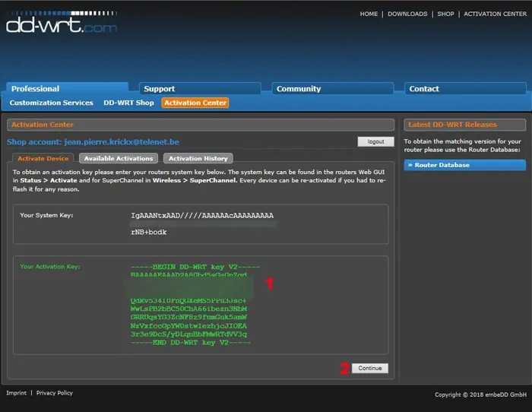Open the Privacy Policy footer link
Screen dimensions: 532x412
pos(54,393)
